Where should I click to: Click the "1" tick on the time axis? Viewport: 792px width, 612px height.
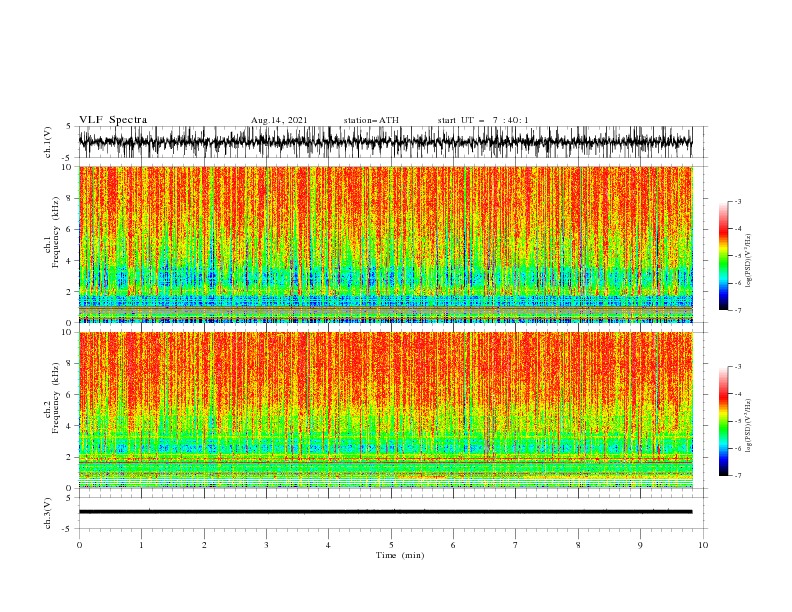(141, 545)
